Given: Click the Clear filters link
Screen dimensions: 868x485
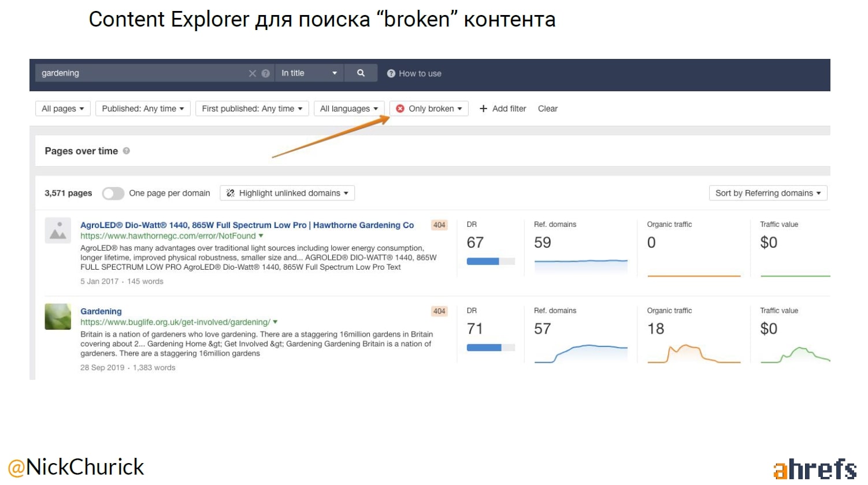Looking at the screenshot, I should click(x=547, y=109).
